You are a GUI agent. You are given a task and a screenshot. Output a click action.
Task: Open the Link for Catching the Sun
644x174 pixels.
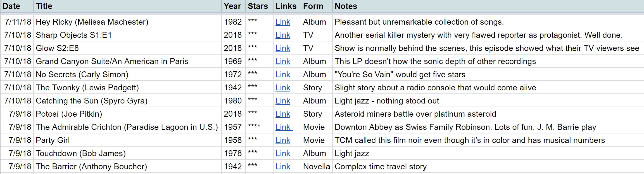(283, 101)
